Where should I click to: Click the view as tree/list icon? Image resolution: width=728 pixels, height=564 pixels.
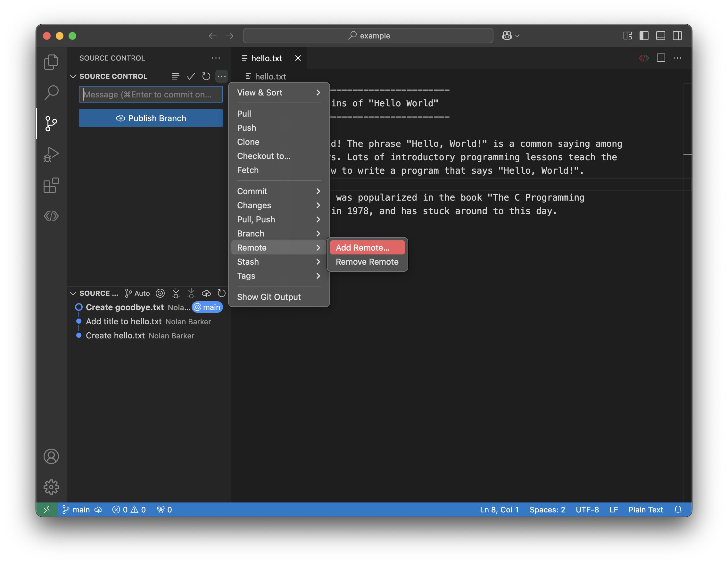click(x=175, y=76)
